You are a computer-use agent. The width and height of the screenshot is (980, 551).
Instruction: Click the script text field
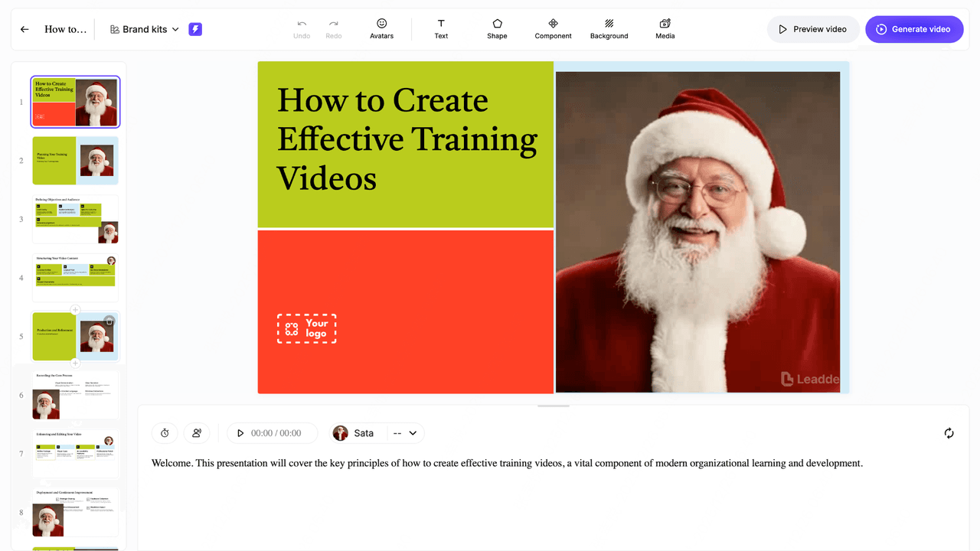507,463
